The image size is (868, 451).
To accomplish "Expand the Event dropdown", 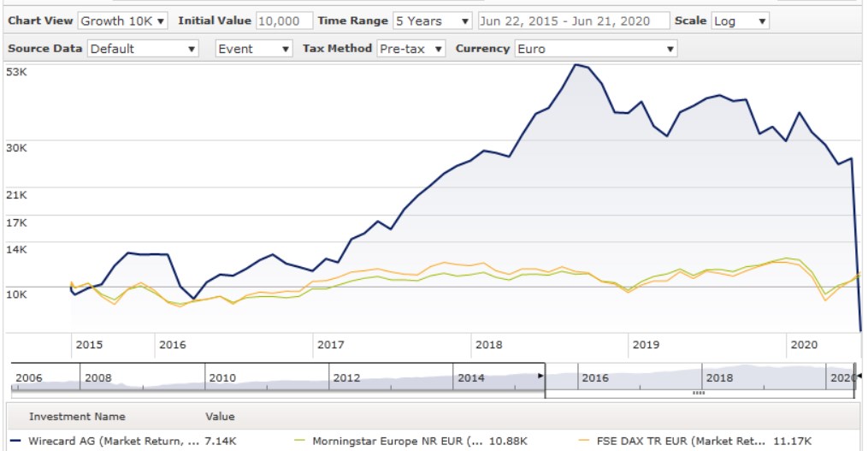I will click(x=254, y=49).
